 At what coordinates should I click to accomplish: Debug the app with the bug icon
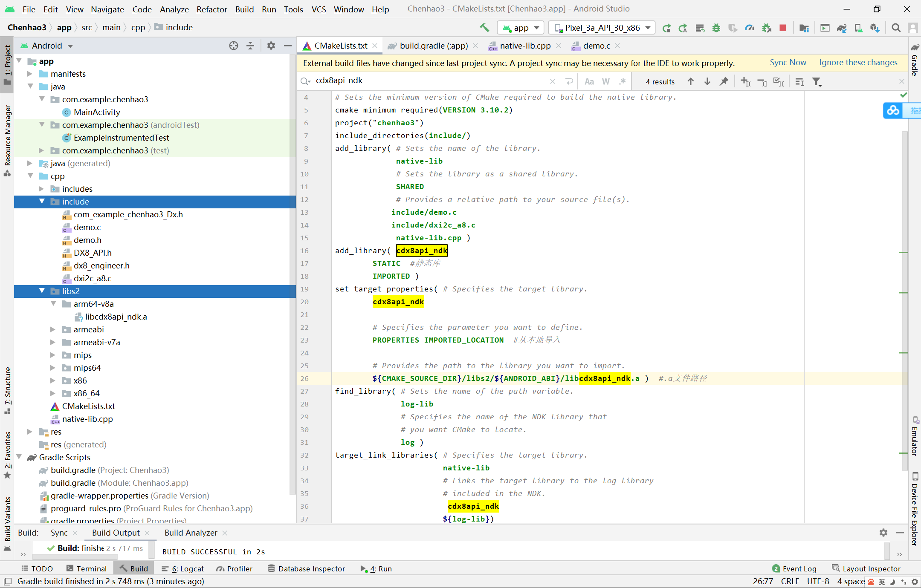tap(716, 27)
